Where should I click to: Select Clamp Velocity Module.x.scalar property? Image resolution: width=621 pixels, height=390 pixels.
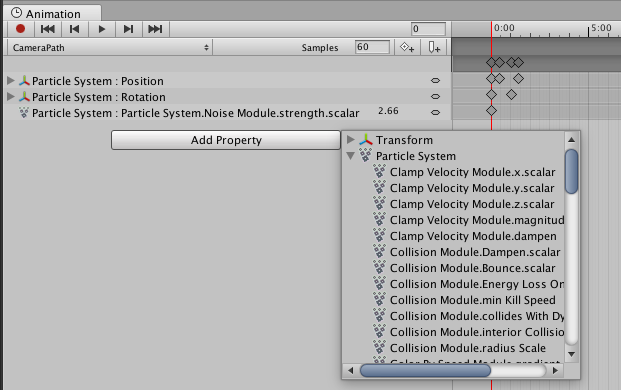[x=472, y=172]
